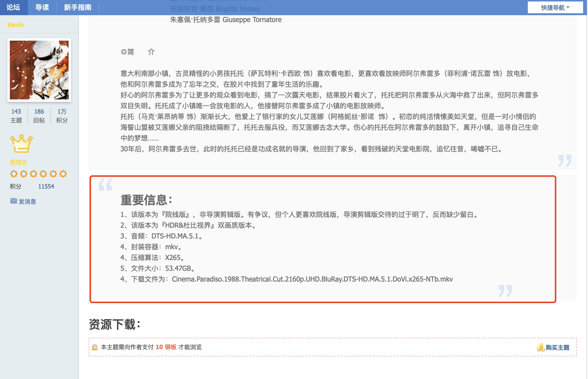Open the 新手指南 tab
The height and width of the screenshot is (379, 588).
78,7
